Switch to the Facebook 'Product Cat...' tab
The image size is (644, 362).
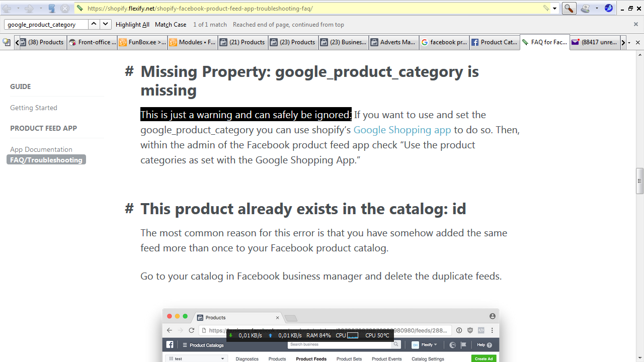click(x=495, y=42)
